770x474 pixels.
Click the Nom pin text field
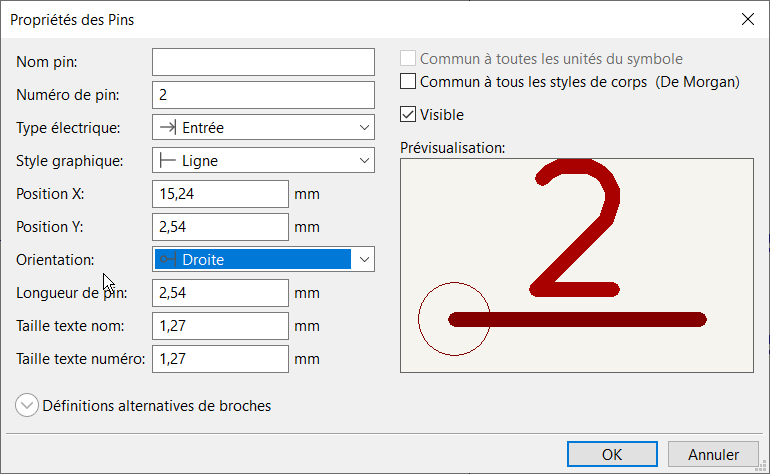point(262,62)
